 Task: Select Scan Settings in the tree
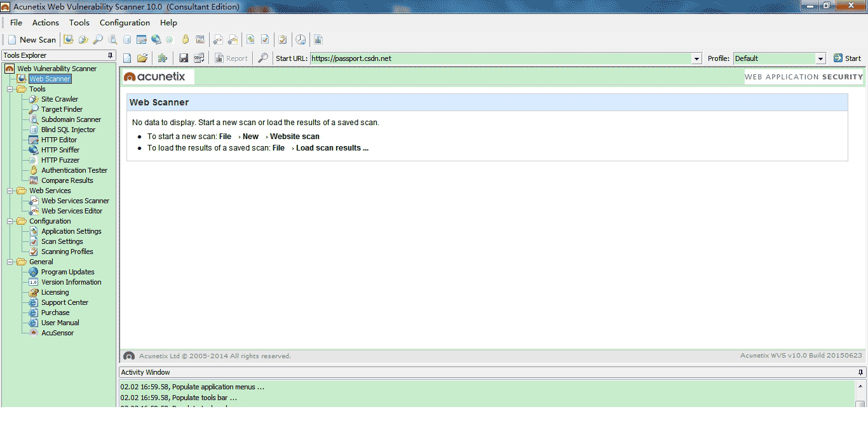coord(62,241)
